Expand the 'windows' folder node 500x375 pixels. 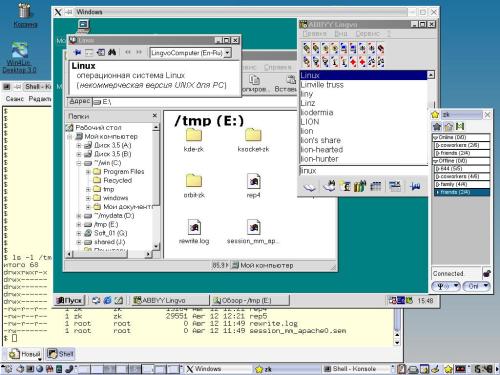pyautogui.click(x=88, y=198)
